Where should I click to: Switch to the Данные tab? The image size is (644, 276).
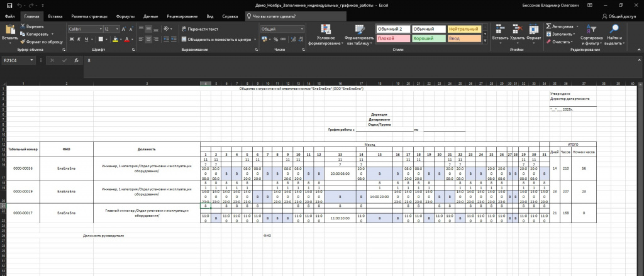tap(151, 16)
